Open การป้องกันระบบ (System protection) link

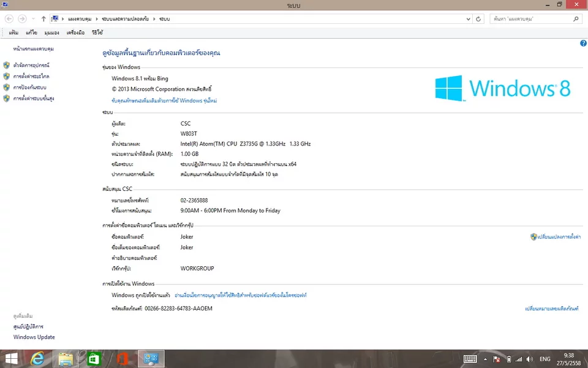(x=29, y=88)
